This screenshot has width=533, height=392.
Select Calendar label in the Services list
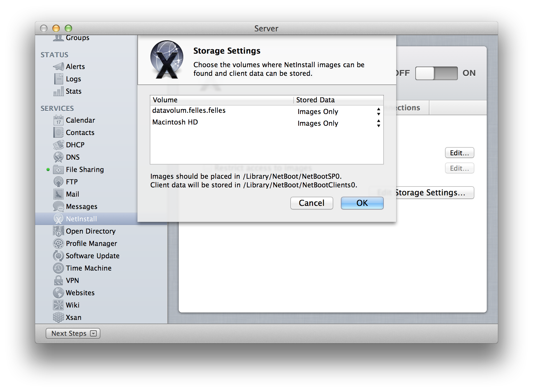click(x=80, y=120)
